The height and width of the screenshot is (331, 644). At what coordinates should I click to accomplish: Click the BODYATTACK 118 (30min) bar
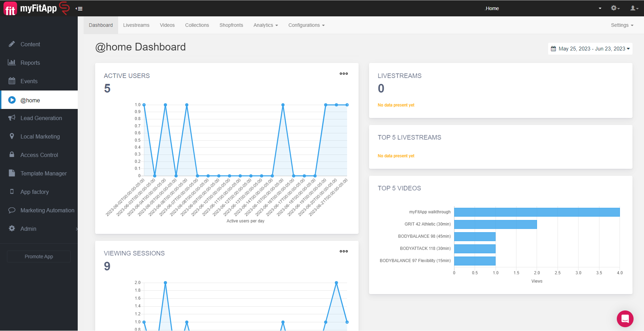point(475,249)
